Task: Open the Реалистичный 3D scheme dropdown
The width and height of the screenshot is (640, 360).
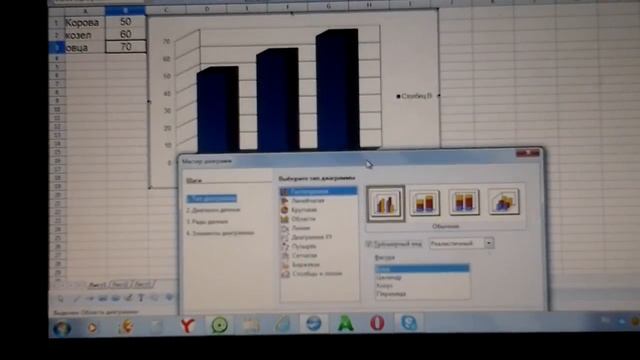Action: click(x=489, y=243)
